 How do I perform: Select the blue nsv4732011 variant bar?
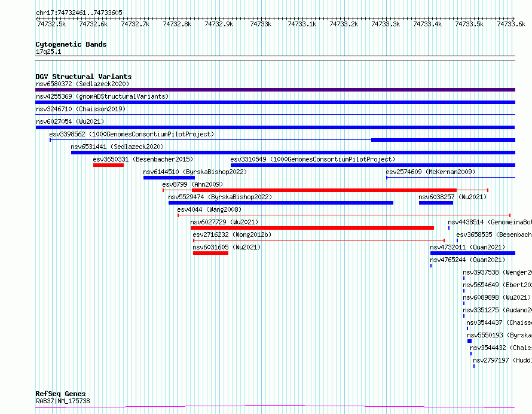[x=473, y=253]
